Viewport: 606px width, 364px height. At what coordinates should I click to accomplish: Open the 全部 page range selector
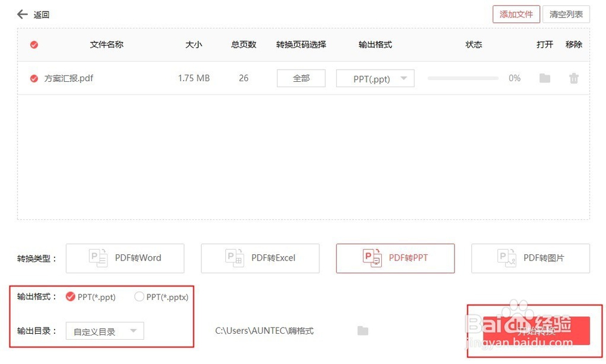click(x=301, y=78)
